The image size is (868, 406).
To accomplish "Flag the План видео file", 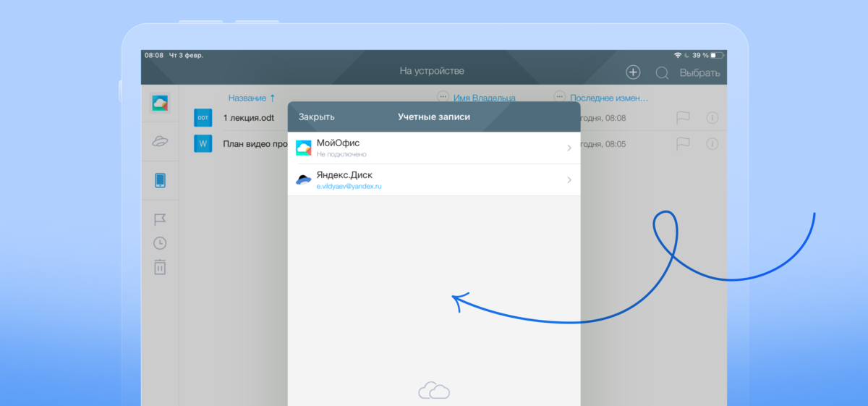I will (x=683, y=143).
